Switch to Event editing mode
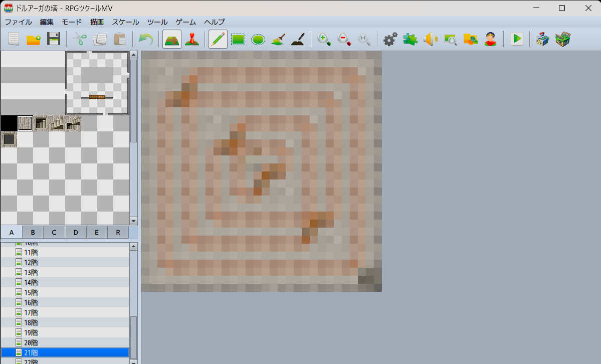The height and width of the screenshot is (364, 601). pyautogui.click(x=191, y=39)
